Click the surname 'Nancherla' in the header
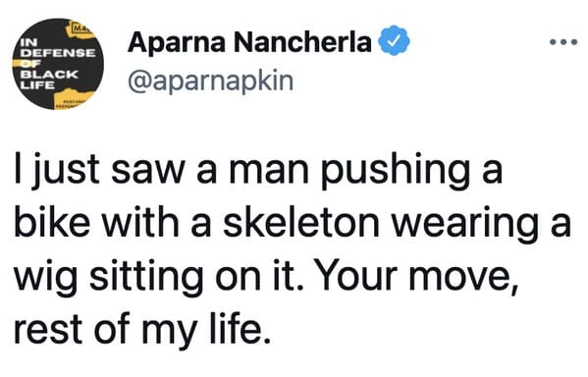The height and width of the screenshot is (377, 588). [x=302, y=42]
